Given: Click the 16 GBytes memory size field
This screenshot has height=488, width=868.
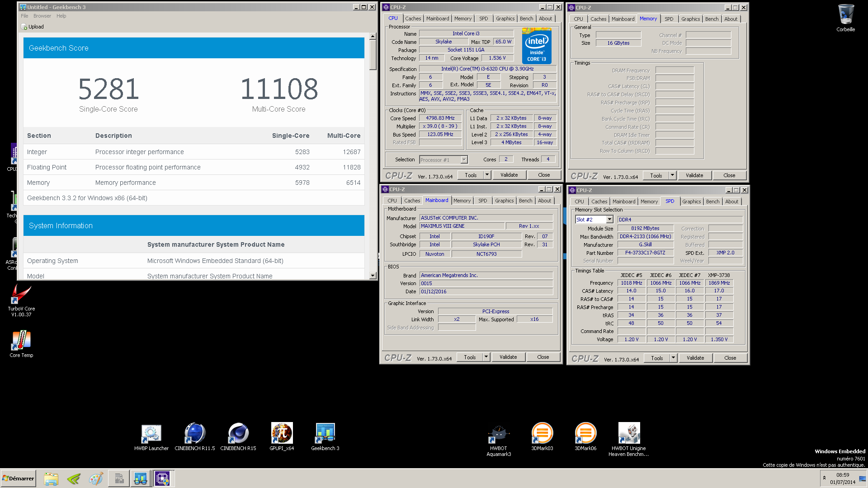Looking at the screenshot, I should pyautogui.click(x=618, y=43).
